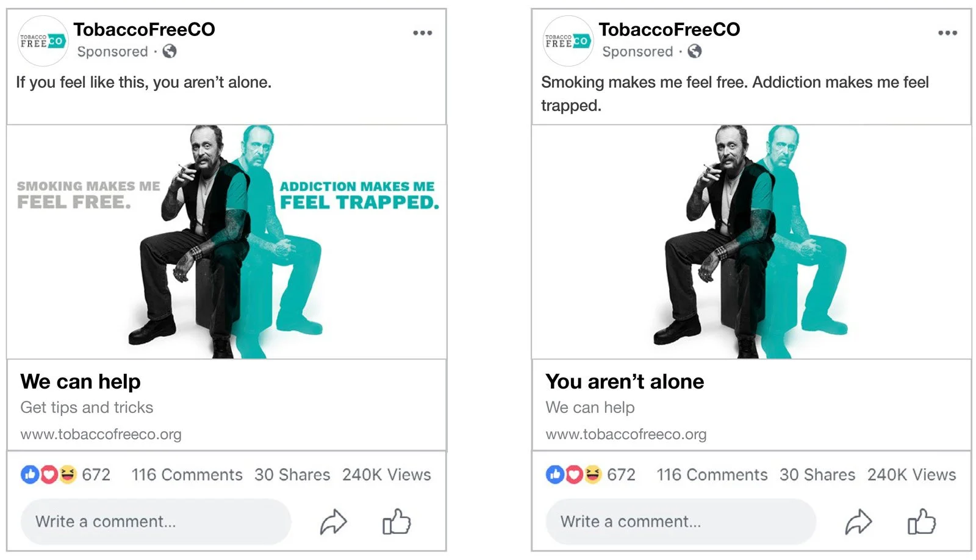Click the Share arrow icon below the left post
The image size is (976, 560).
coord(333,522)
